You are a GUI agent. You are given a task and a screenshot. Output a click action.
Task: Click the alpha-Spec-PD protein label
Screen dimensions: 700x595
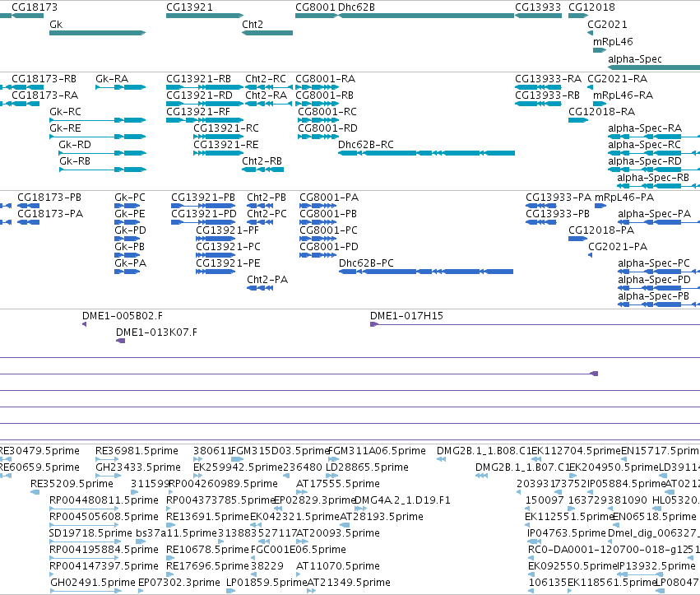click(654, 280)
